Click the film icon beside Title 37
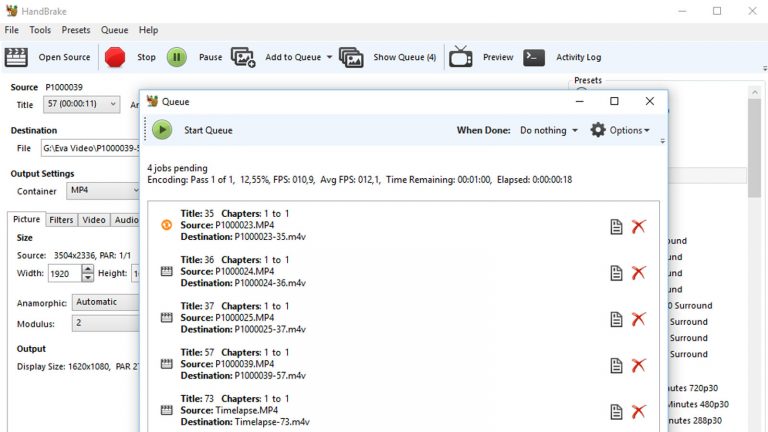The height and width of the screenshot is (432, 768). click(x=167, y=317)
